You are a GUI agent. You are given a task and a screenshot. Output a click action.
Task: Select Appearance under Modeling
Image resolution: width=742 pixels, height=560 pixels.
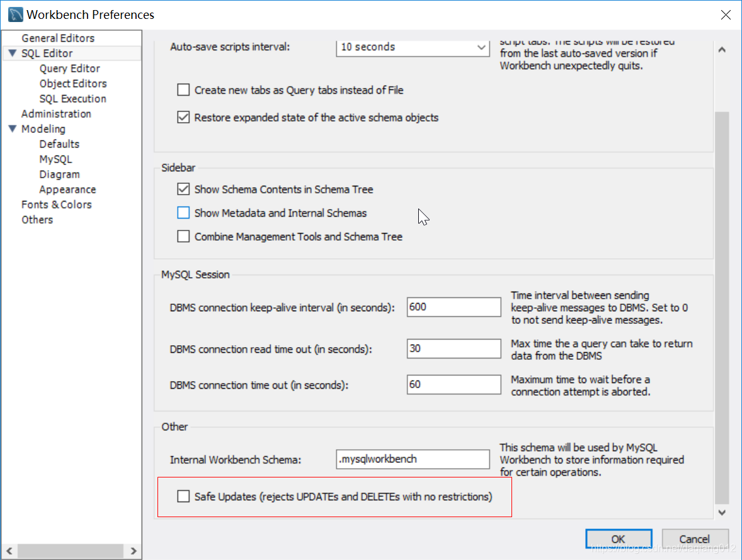[x=67, y=189]
